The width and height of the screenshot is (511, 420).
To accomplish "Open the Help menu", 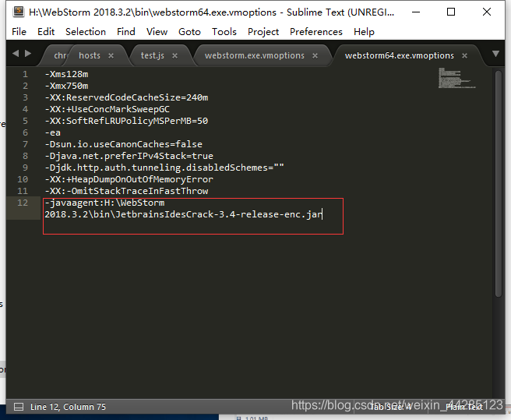I will click(364, 32).
